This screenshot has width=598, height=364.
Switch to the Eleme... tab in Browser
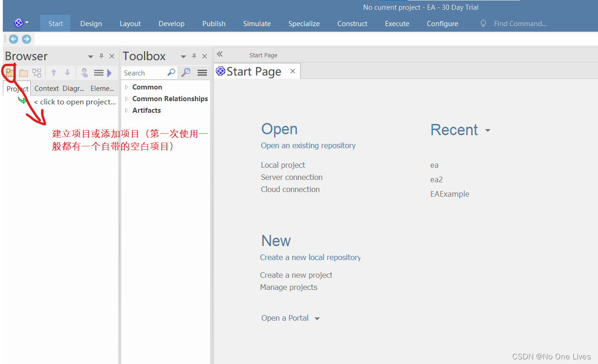tap(102, 89)
